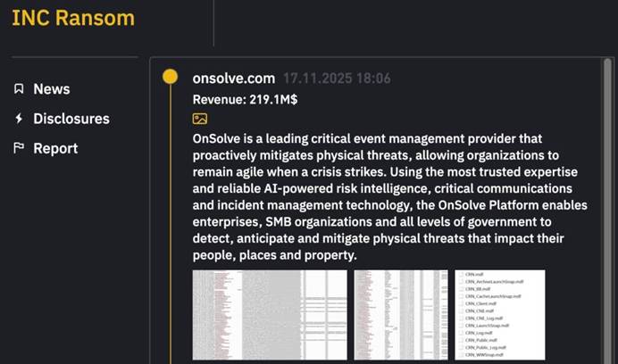Open the Disclosures menu item
Viewport: 618px width, 364px height.
coord(71,119)
